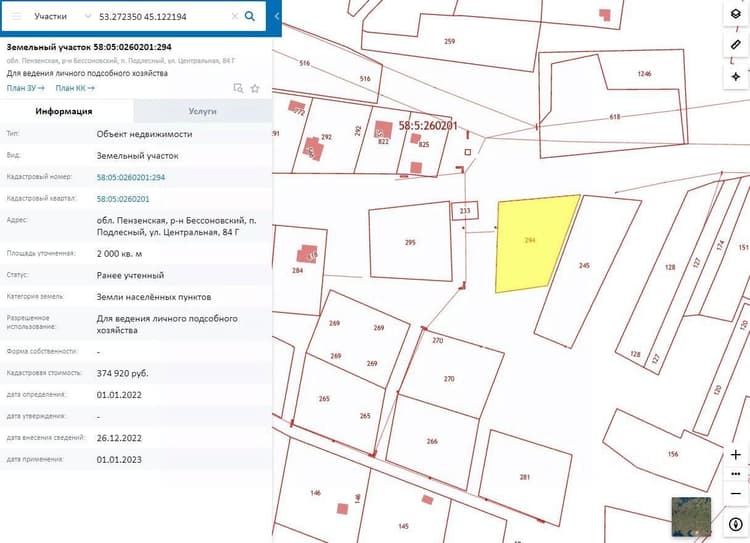Click parcel 1246 on the map

pos(644,74)
